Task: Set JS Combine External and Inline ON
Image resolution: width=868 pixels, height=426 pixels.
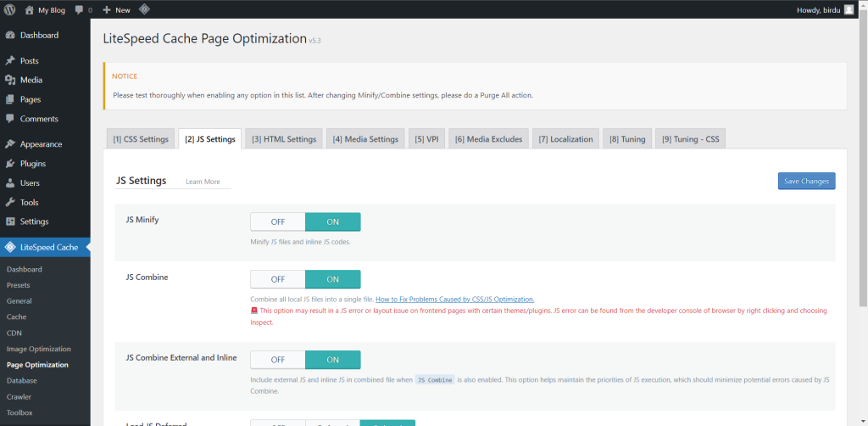Action: [x=332, y=360]
